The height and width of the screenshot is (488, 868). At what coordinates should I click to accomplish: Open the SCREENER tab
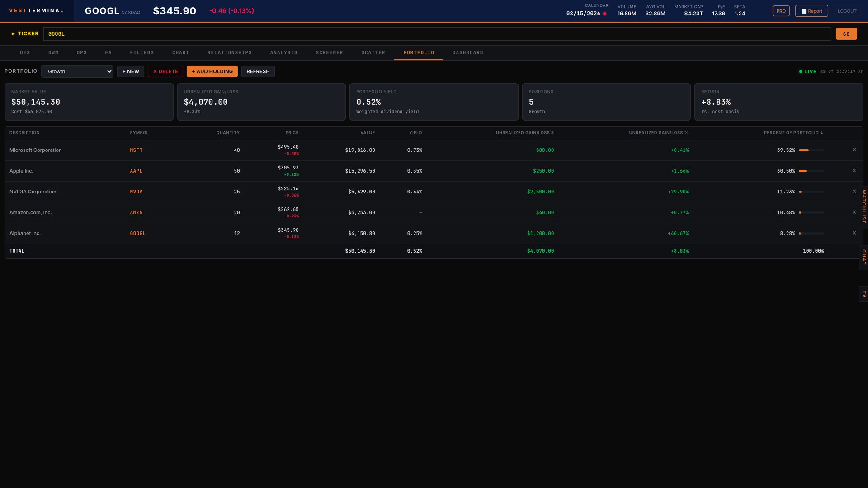click(330, 53)
